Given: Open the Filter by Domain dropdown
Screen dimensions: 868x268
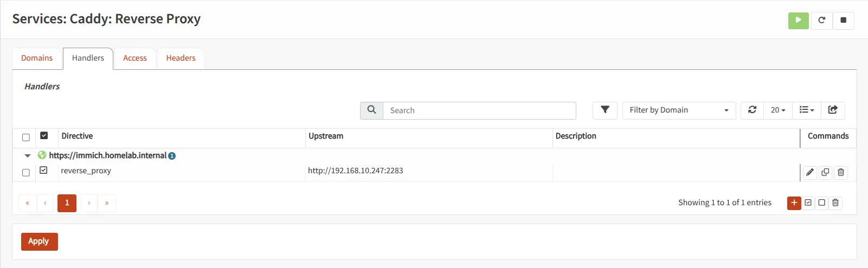Looking at the screenshot, I should tap(679, 110).
